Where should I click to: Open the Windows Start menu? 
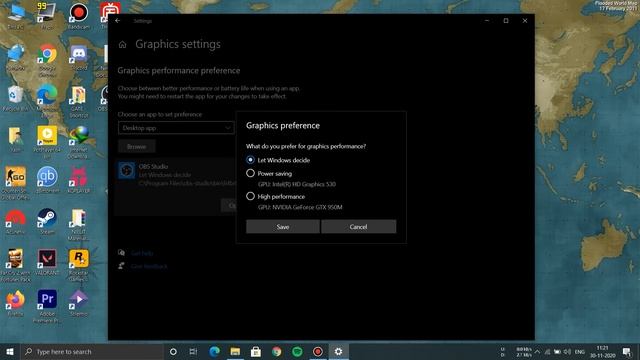pyautogui.click(x=10, y=351)
